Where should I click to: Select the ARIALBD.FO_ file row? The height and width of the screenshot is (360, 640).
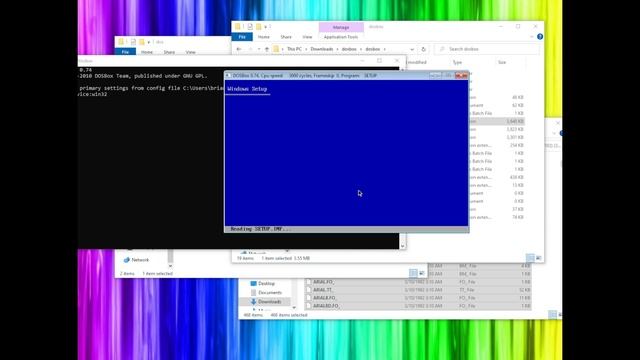[x=418, y=306]
